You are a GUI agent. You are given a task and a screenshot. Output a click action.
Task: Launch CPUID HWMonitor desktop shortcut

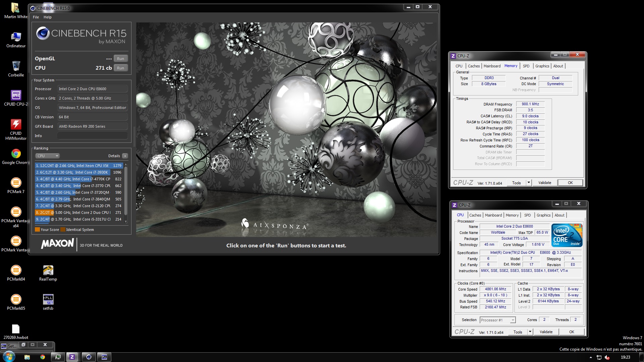pos(16,129)
